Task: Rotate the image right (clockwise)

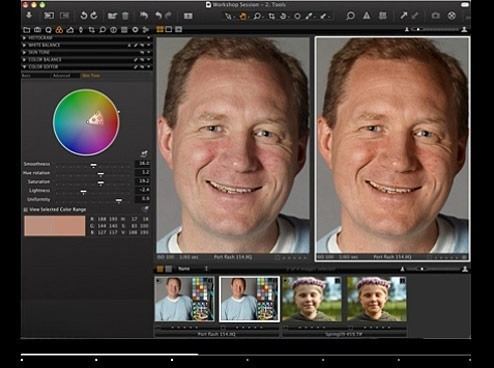Action: (94, 15)
